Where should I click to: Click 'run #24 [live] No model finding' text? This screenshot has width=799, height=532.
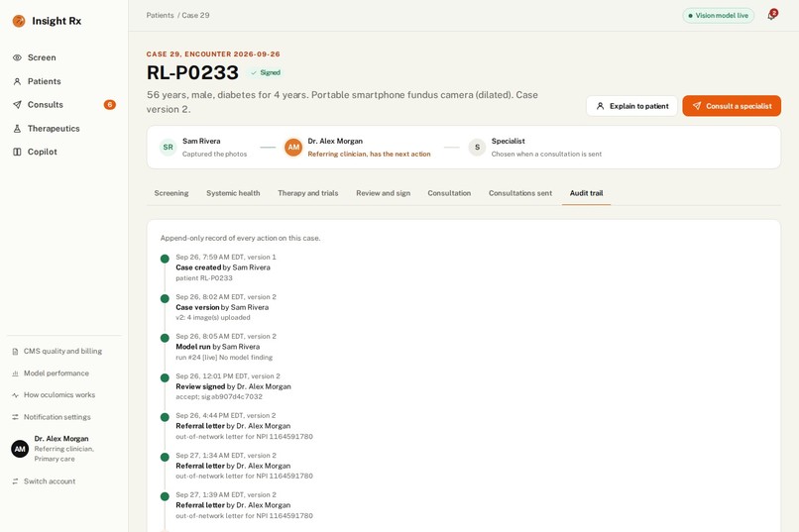(x=224, y=358)
